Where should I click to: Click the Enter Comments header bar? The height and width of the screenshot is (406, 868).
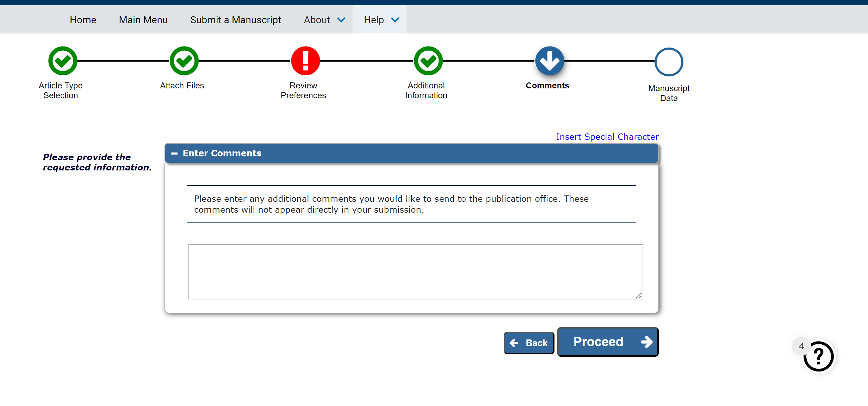(x=411, y=154)
